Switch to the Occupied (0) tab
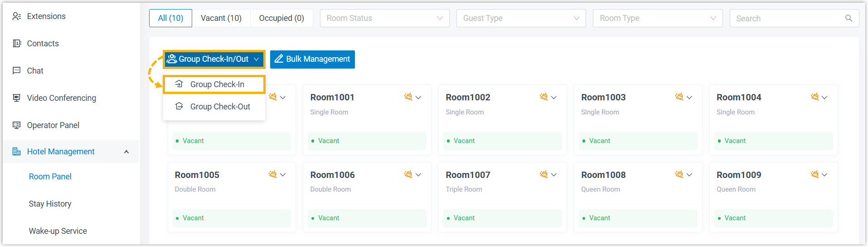This screenshot has width=868, height=247. coord(281,19)
